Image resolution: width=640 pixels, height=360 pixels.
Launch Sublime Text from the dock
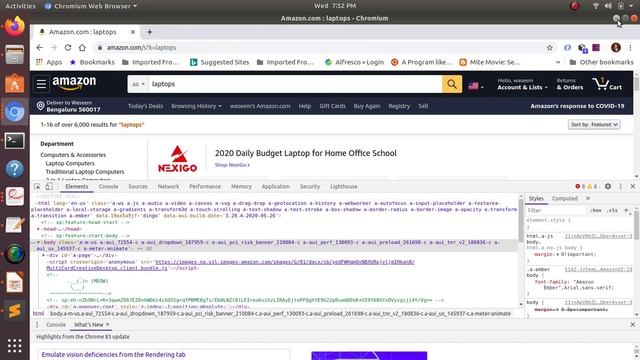pyautogui.click(x=15, y=310)
